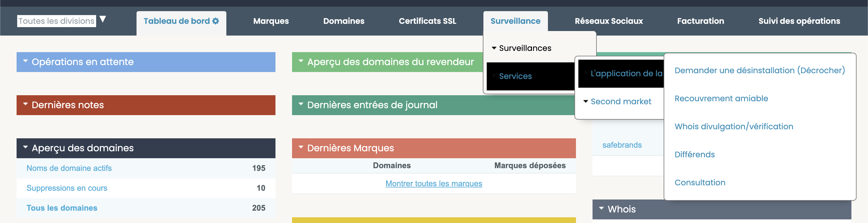Image resolution: width=868 pixels, height=223 pixels.
Task: Open the Marques menu
Action: pos(271,21)
